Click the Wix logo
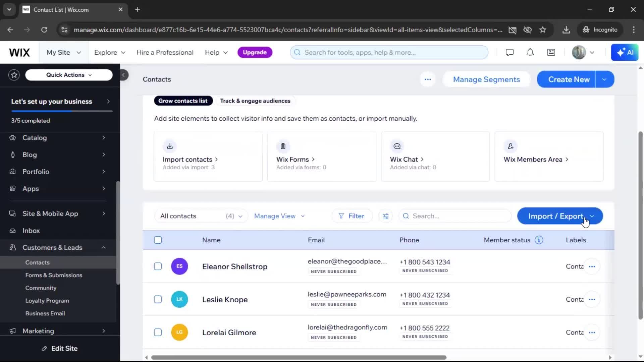Image resolution: width=644 pixels, height=362 pixels. coord(19,53)
